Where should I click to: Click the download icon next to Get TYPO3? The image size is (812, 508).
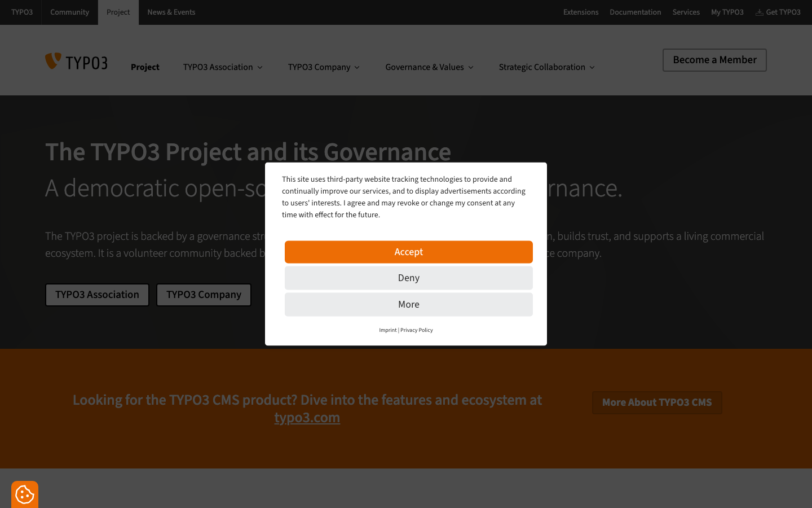coord(759,12)
